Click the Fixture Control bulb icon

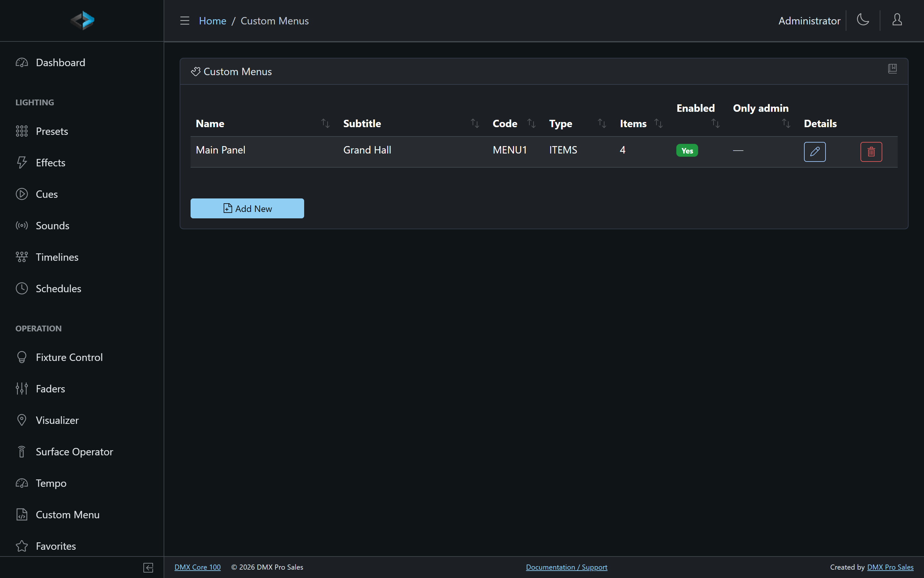tap(22, 357)
